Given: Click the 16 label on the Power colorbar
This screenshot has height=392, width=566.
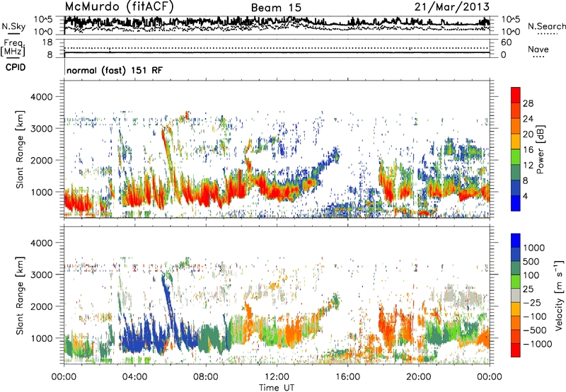Looking at the screenshot, I should point(528,150).
